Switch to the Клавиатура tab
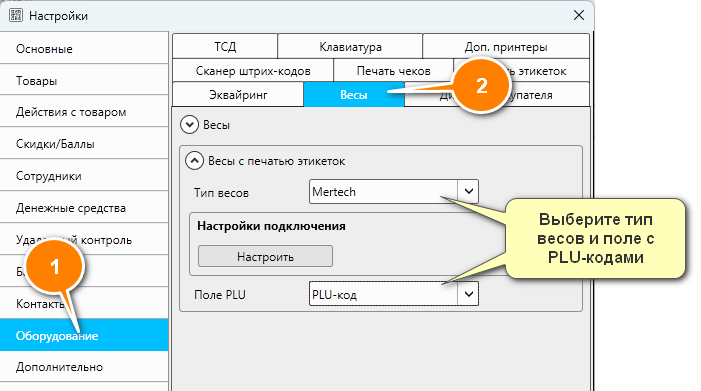The width and height of the screenshot is (701, 391). (x=350, y=46)
